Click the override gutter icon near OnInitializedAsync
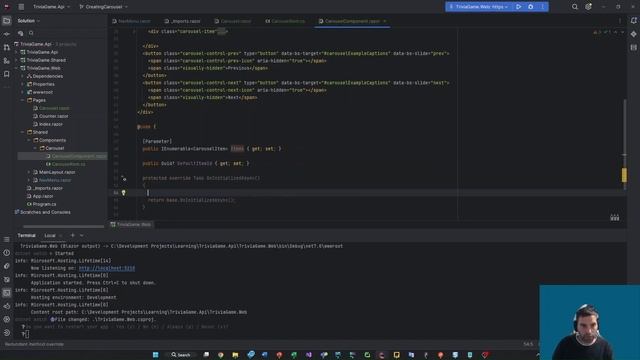 click(x=124, y=178)
